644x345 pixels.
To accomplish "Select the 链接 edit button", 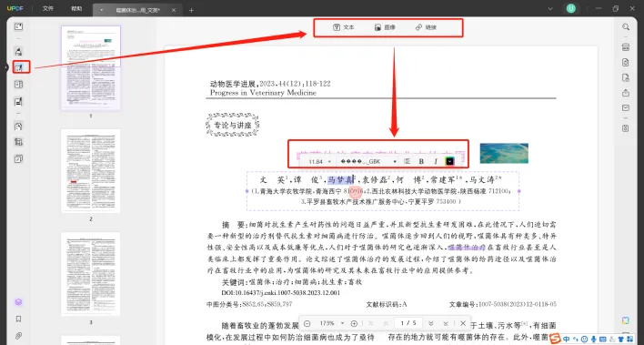I will click(x=426, y=27).
